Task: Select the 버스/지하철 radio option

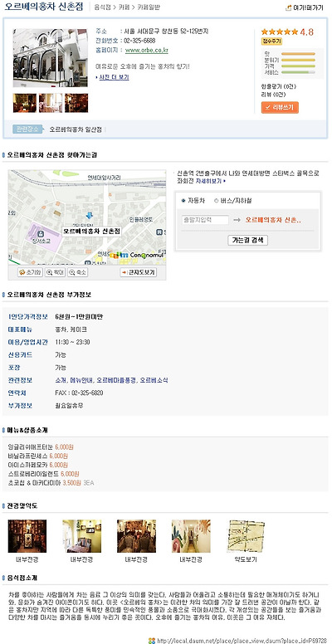Action: click(217, 201)
